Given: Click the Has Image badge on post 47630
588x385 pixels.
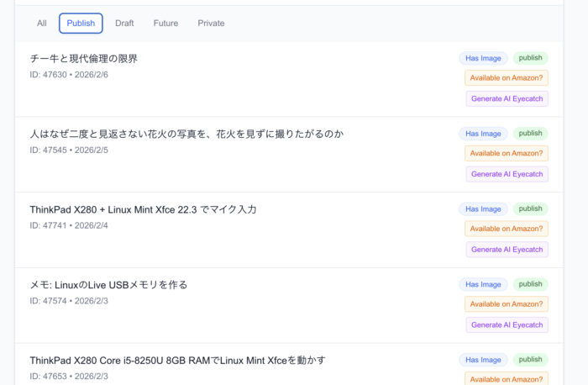Looking at the screenshot, I should [x=483, y=59].
